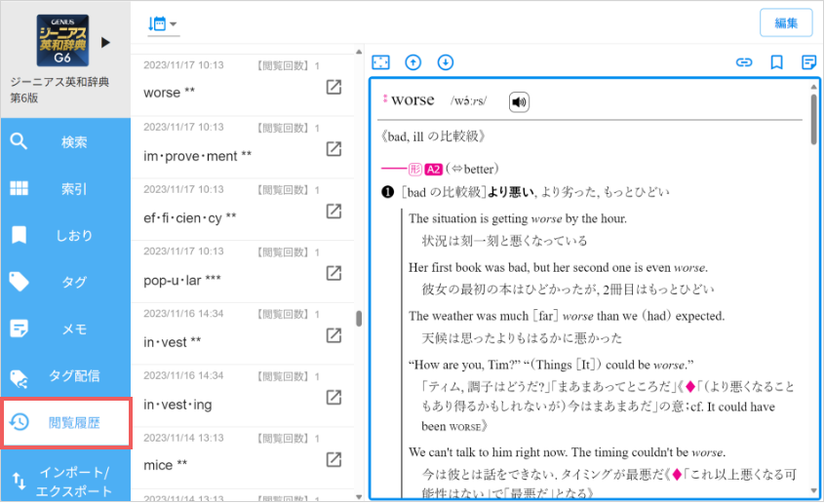Click the memo note icon in sidebar
825x504 pixels.
19,329
